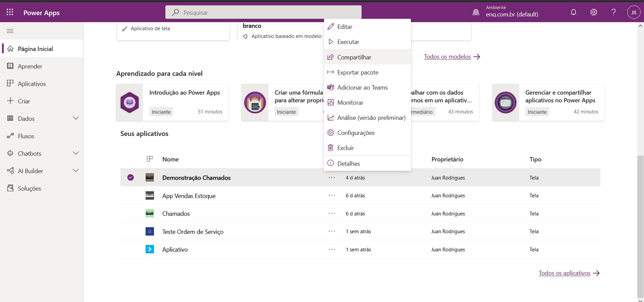
Task: Choose Editar from context menu
Action: [367, 27]
